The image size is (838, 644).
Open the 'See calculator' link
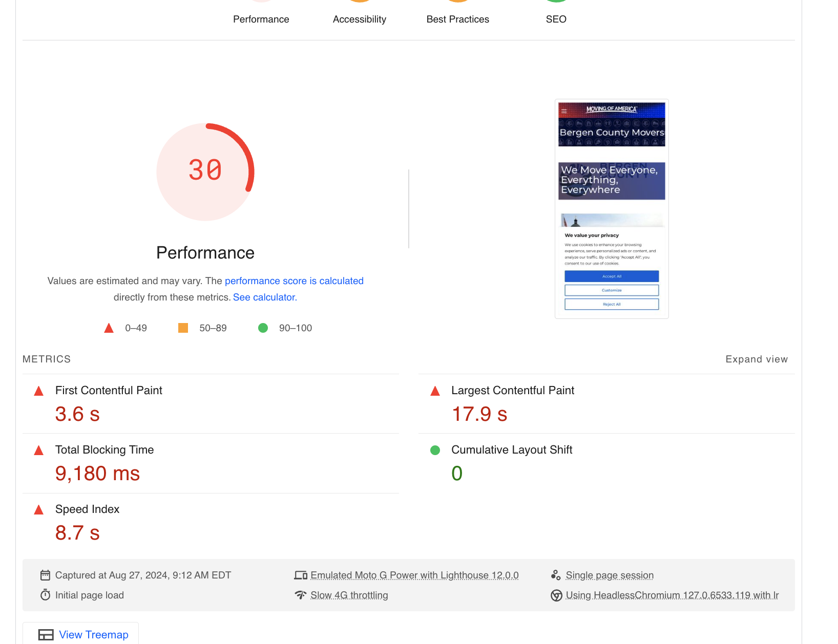(264, 297)
